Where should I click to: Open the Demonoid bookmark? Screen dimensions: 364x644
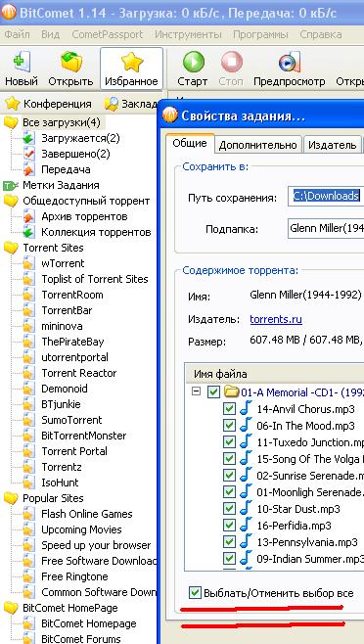click(65, 389)
